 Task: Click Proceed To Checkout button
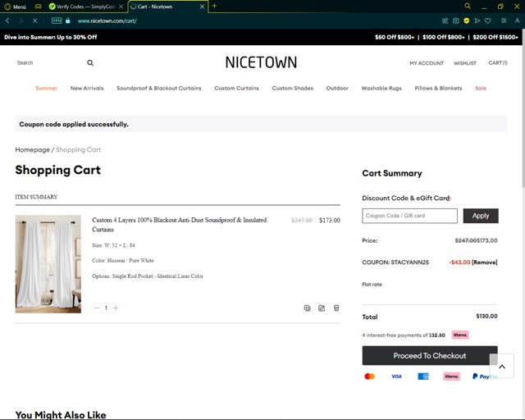430,355
